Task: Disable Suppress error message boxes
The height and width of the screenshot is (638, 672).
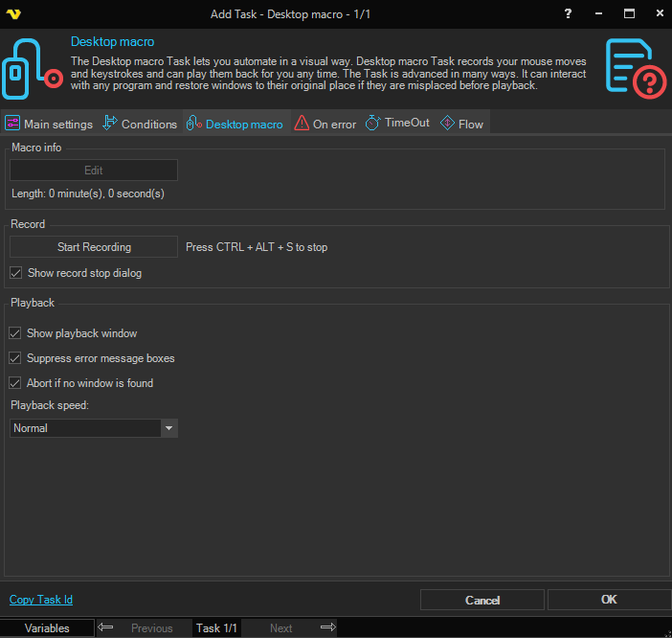Action: [15, 358]
